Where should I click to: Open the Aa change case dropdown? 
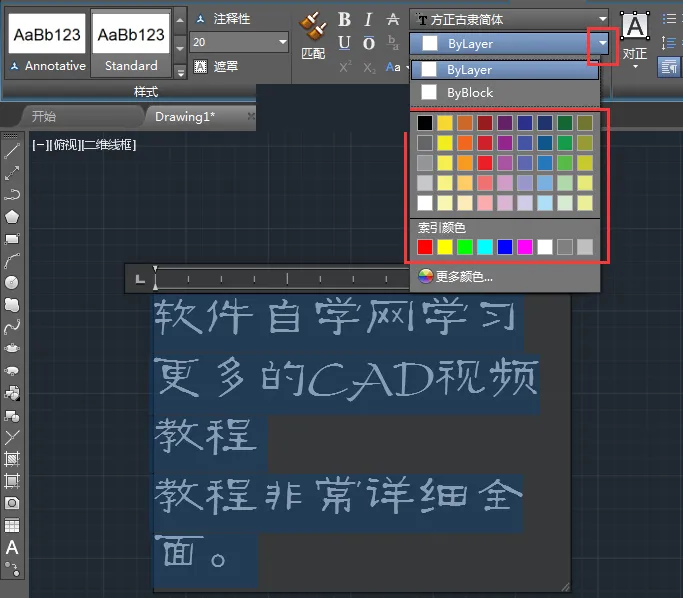tap(396, 67)
